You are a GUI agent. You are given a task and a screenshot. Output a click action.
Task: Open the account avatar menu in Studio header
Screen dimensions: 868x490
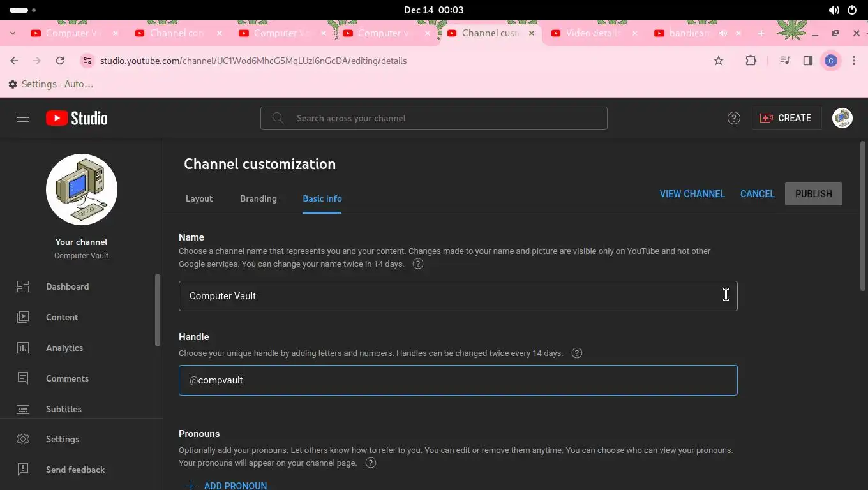tap(842, 118)
